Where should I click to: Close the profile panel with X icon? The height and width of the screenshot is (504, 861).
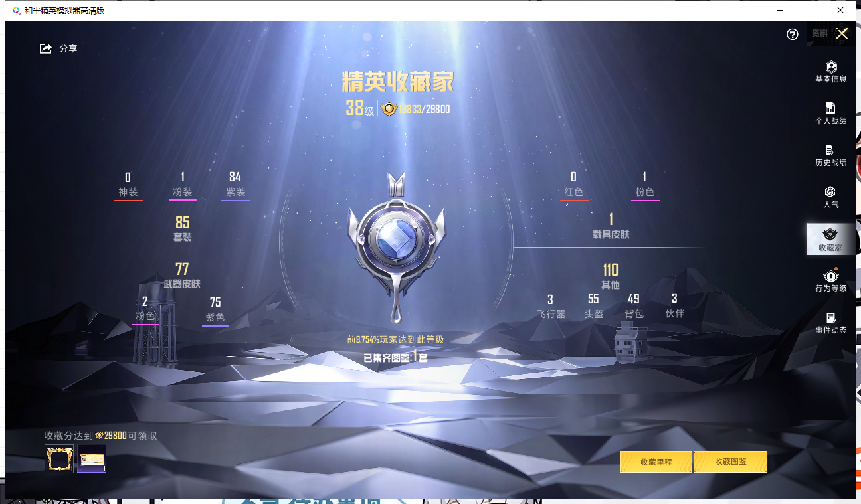pos(842,34)
